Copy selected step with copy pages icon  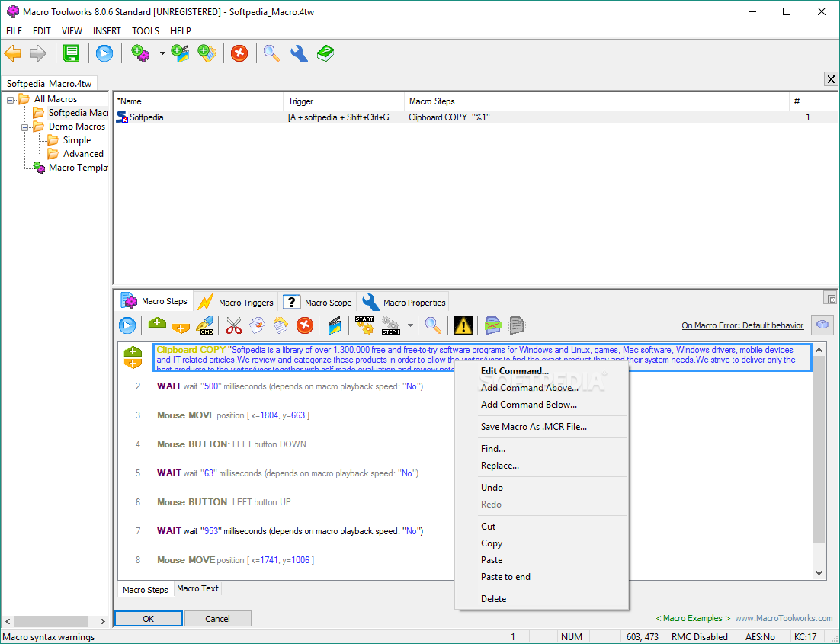tap(257, 325)
